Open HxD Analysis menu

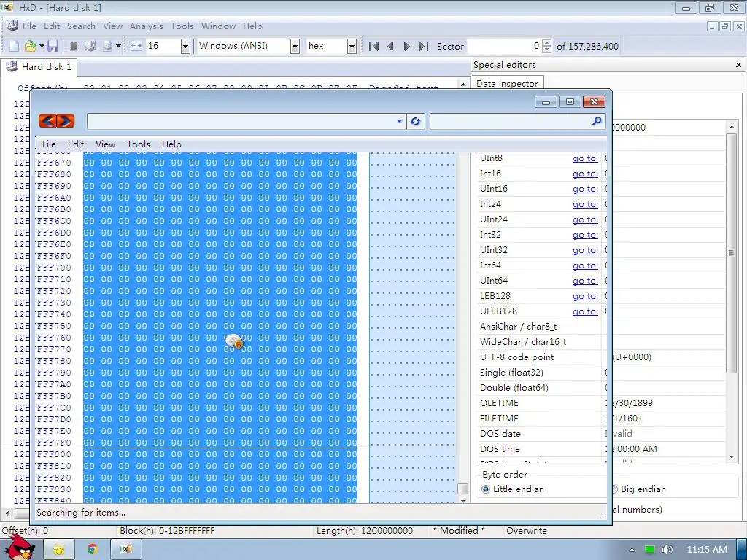[146, 26]
